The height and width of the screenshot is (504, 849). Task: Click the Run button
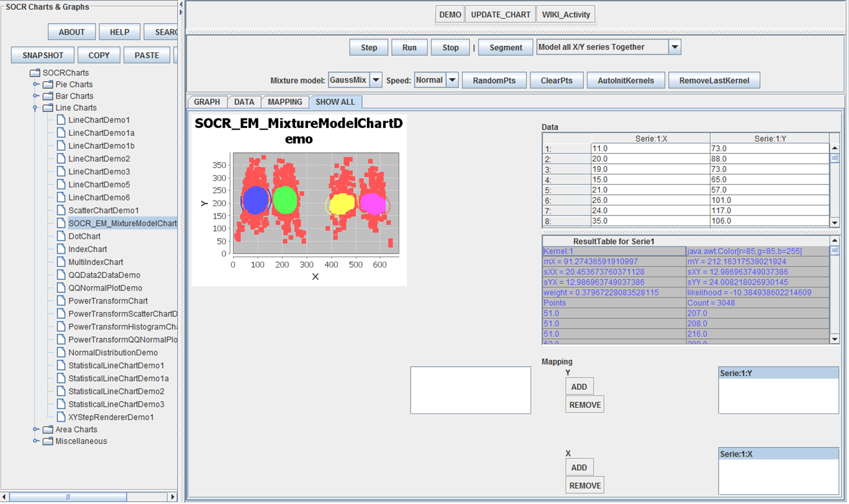click(x=409, y=47)
